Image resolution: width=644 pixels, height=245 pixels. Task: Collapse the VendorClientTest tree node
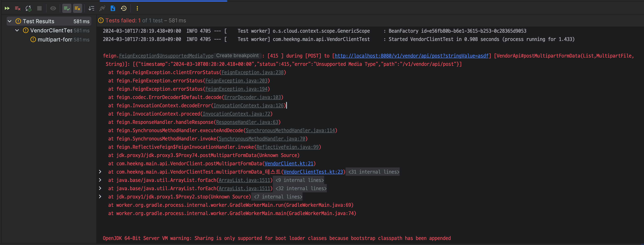(17, 30)
